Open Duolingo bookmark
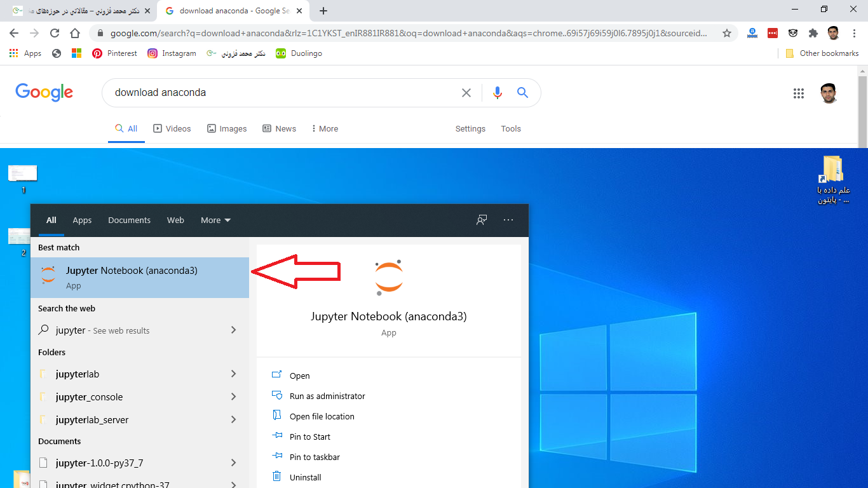Viewport: 868px width, 488px height. (x=299, y=53)
